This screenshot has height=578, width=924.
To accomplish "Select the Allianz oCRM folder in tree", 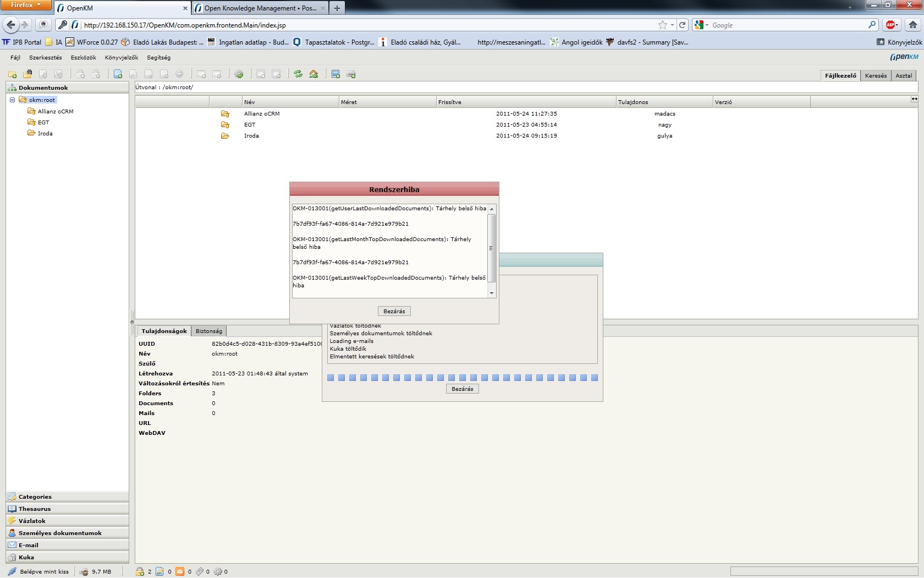I will point(55,111).
